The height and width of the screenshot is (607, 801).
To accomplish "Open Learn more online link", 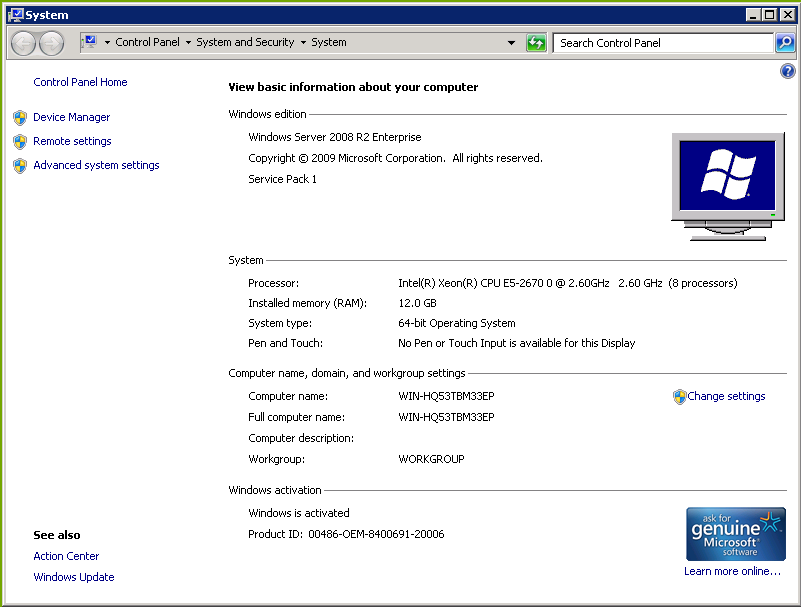I will (x=733, y=571).
